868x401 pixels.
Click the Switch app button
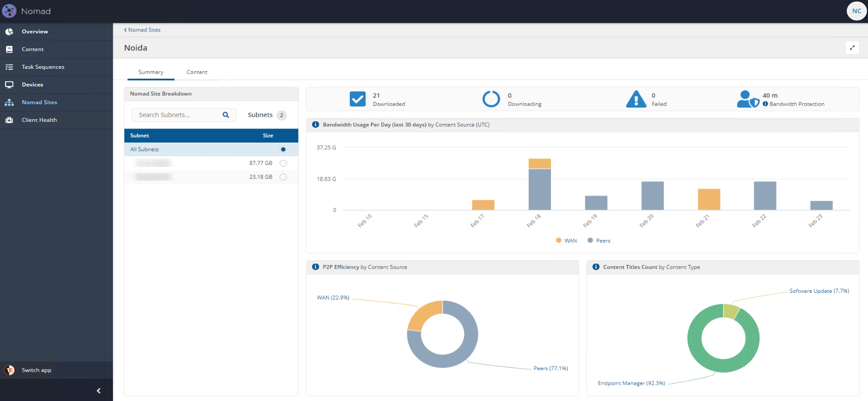(x=56, y=370)
